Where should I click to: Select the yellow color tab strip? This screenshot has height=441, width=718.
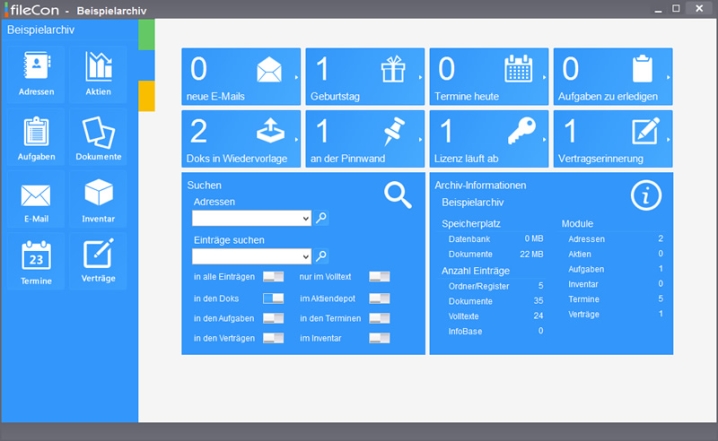146,96
